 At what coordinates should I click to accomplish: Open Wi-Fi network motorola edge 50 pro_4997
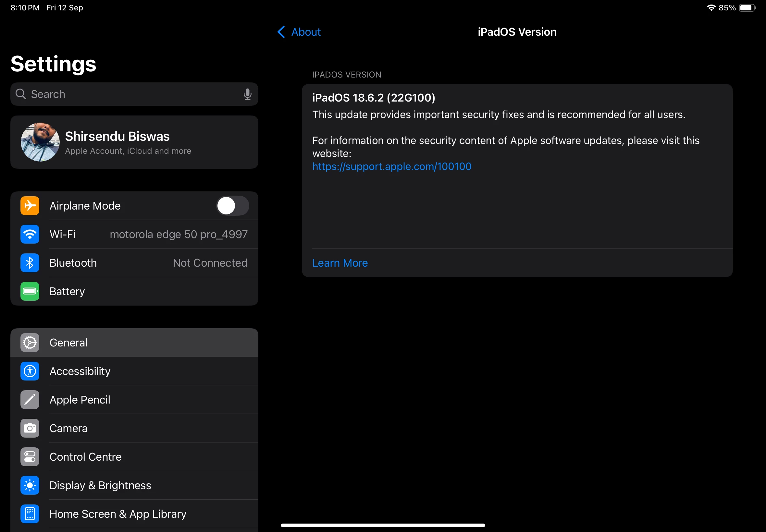tap(179, 234)
